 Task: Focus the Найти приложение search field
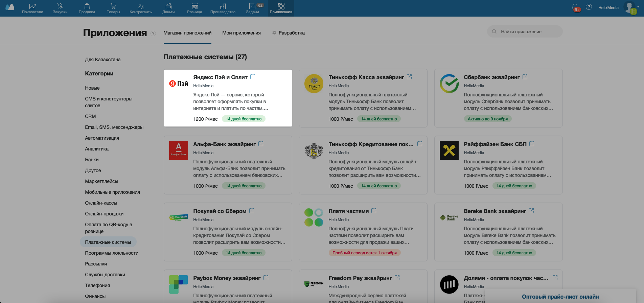[525, 31]
